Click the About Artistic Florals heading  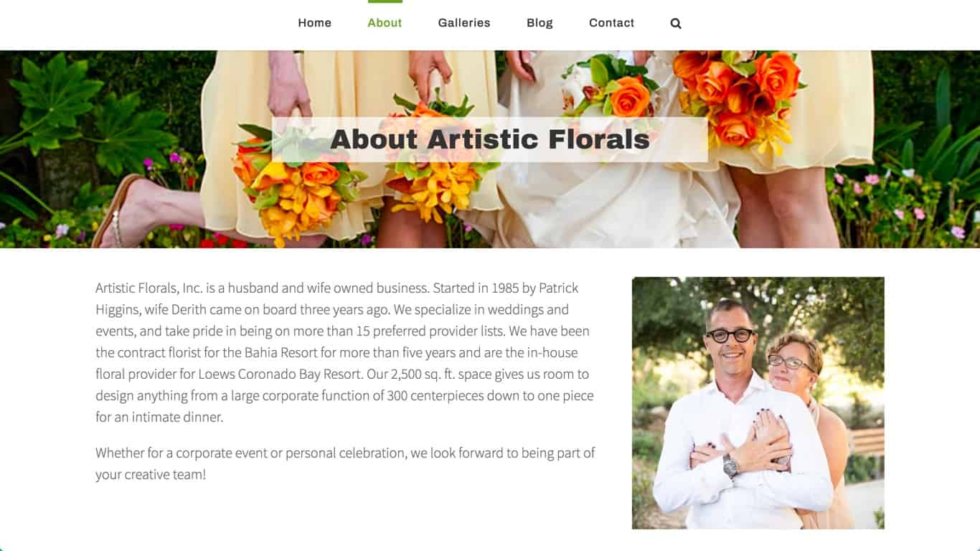490,139
